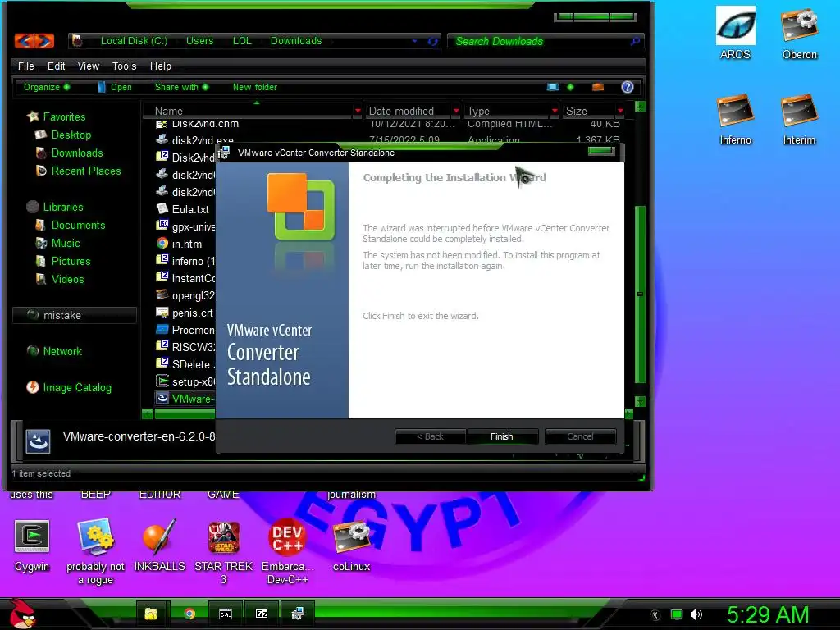The width and height of the screenshot is (840, 630).
Task: Open the Help menu
Action: 160,66
